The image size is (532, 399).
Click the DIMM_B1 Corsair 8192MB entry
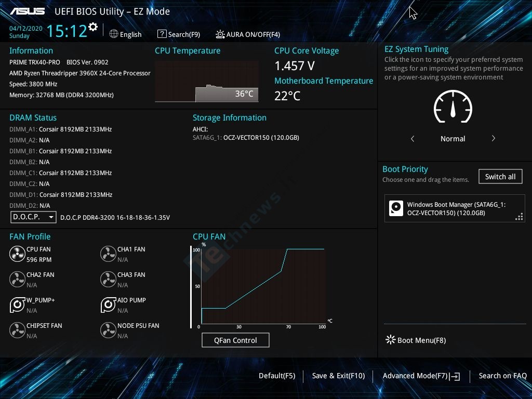tap(60, 151)
